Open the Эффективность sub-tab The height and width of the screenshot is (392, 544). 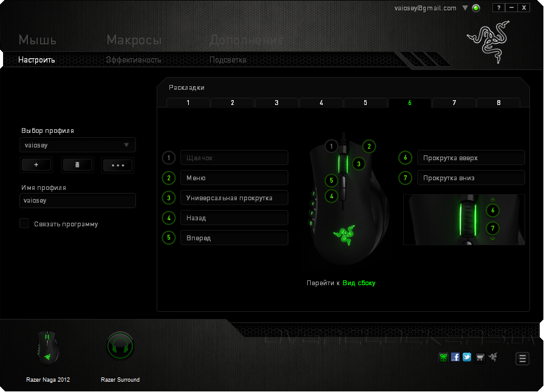point(134,59)
